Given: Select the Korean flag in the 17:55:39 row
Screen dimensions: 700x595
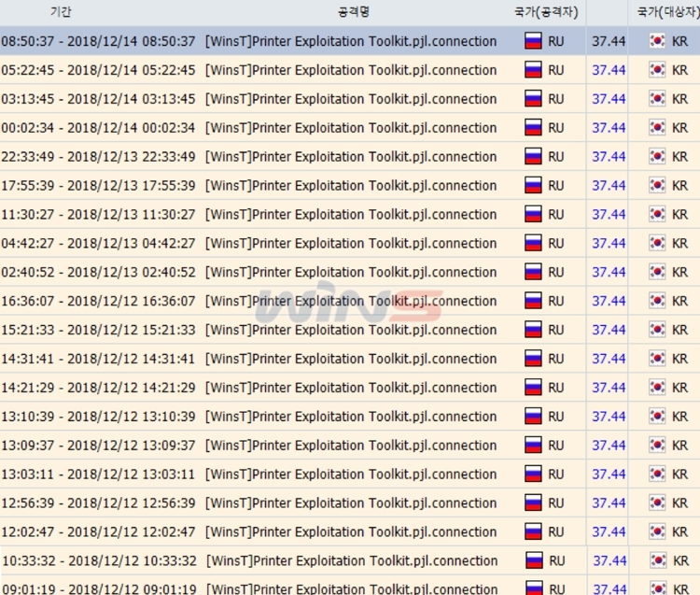Looking at the screenshot, I should click(657, 185).
